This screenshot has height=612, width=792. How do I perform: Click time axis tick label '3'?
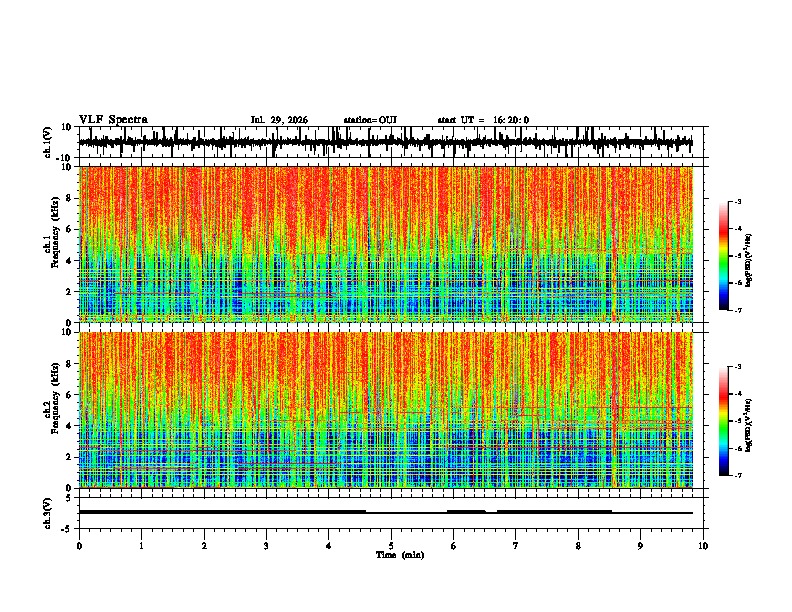tap(266, 546)
